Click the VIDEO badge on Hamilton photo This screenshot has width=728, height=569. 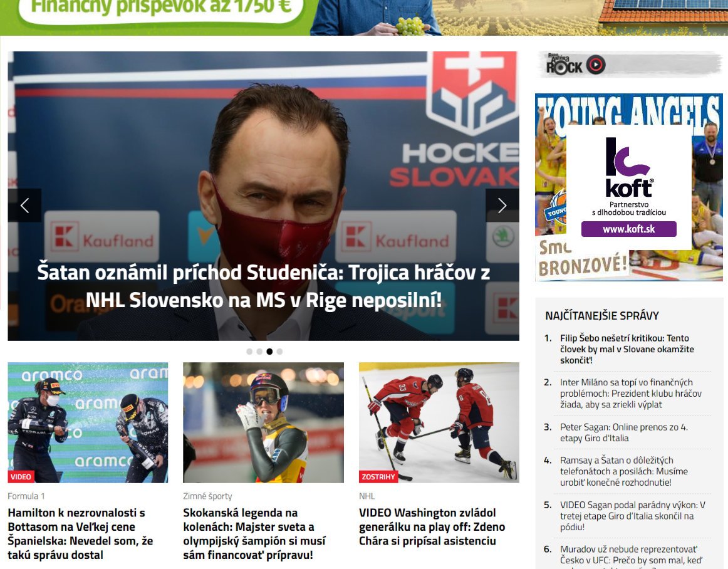(x=21, y=476)
